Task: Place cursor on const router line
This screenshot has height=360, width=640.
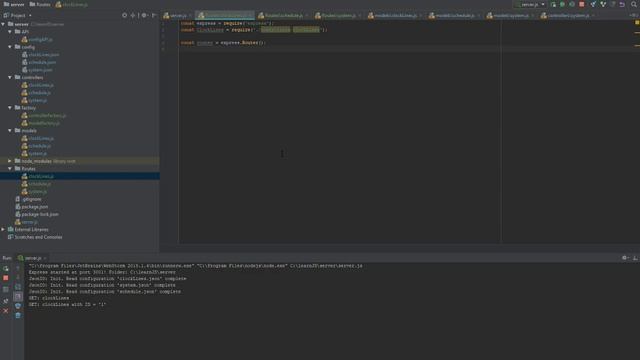Action: 223,42
